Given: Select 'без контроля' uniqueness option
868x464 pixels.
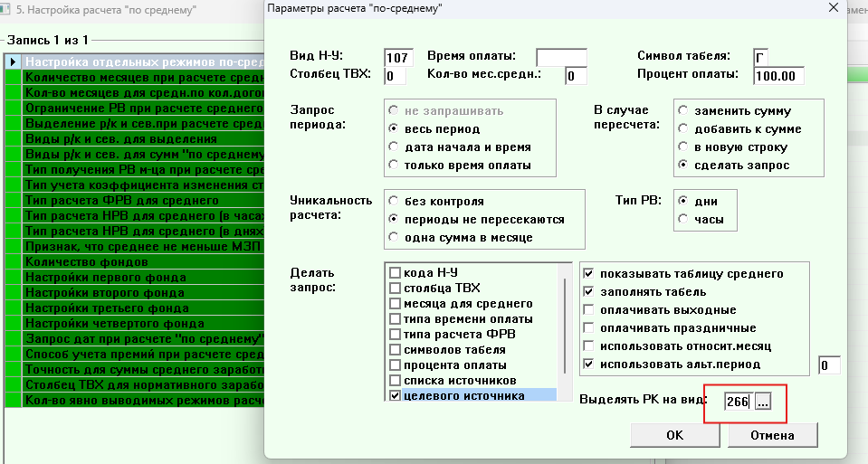Looking at the screenshot, I should [x=393, y=201].
